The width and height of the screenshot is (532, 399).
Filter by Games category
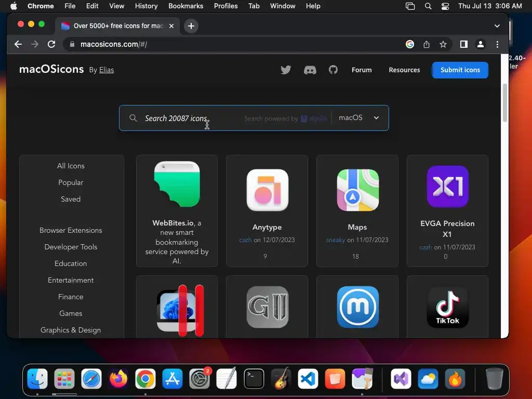pos(71,313)
